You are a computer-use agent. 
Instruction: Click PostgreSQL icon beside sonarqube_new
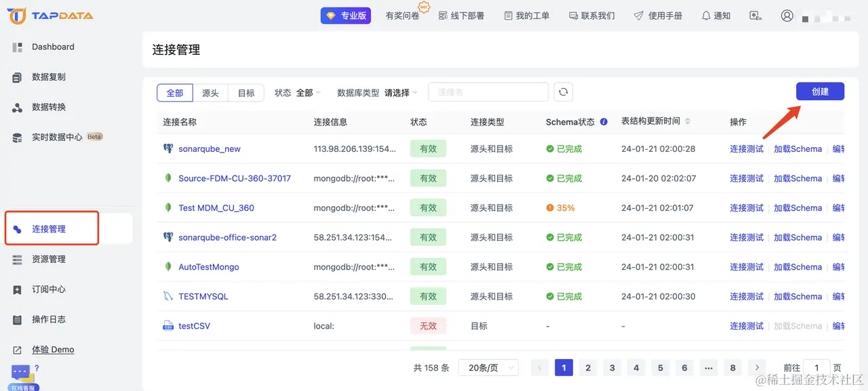point(168,148)
